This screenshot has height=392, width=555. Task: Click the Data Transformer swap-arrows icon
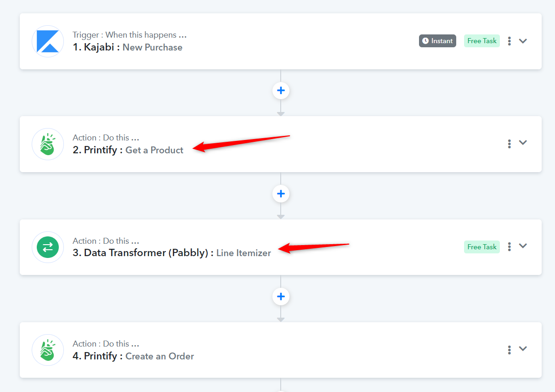point(48,247)
